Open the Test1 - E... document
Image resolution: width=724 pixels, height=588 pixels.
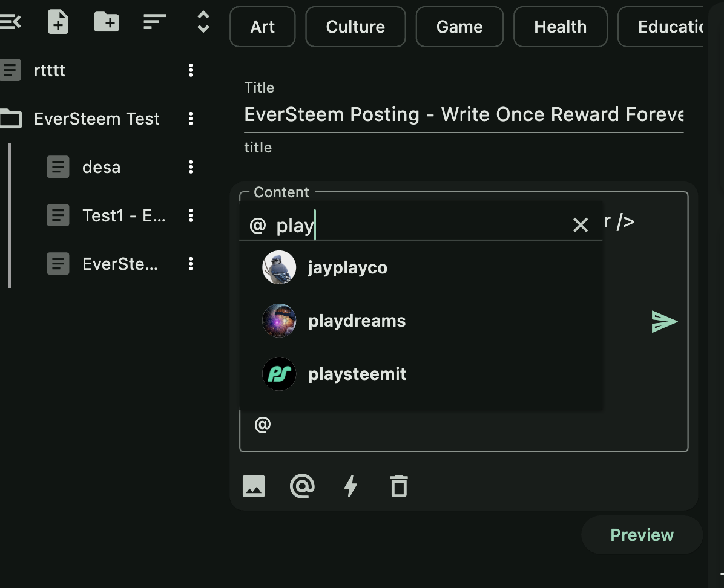coord(123,215)
